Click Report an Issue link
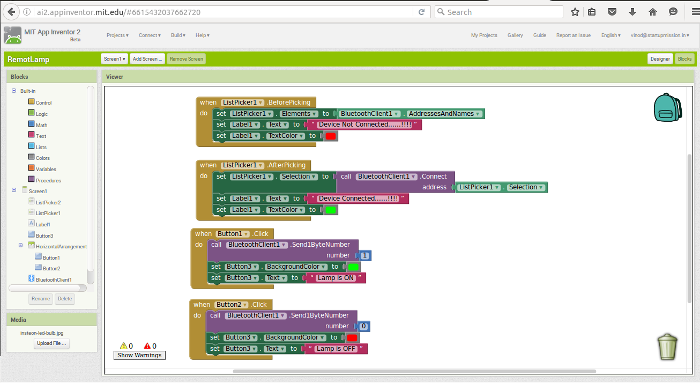700x383 pixels. (x=573, y=35)
